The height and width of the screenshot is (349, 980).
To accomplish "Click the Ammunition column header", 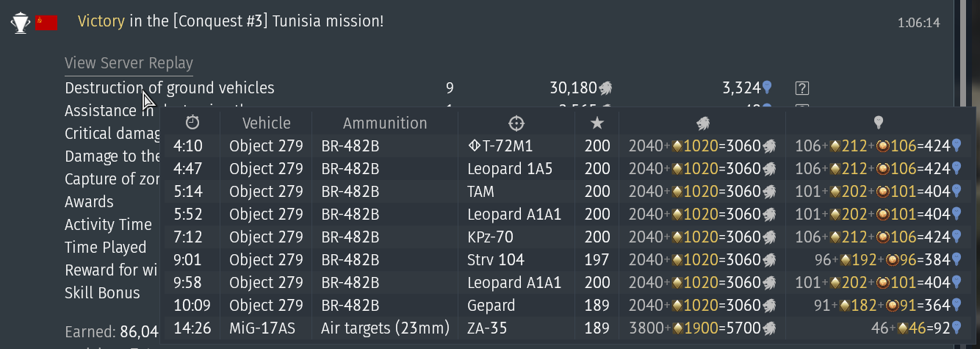I will click(385, 123).
